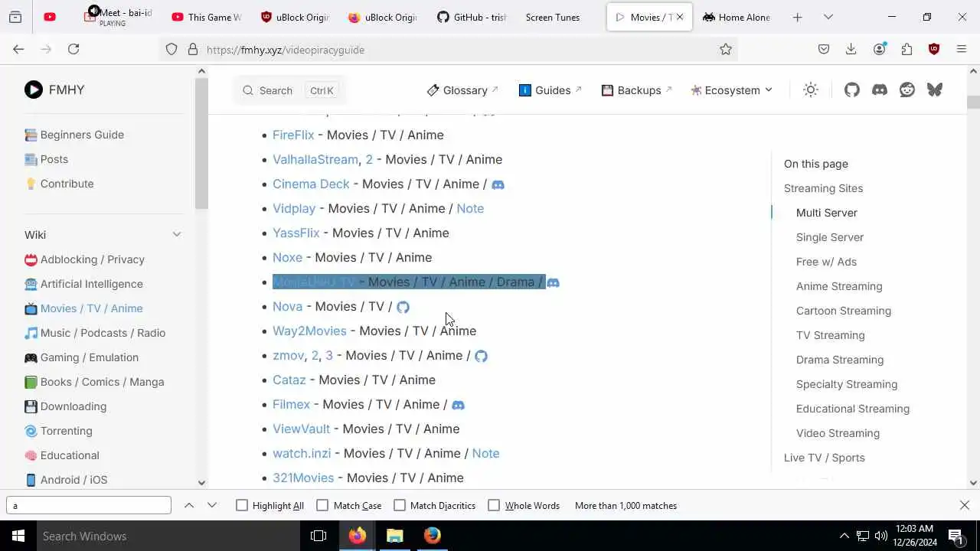Image resolution: width=980 pixels, height=551 pixels.
Task: Enable the Whole Words checkbox
Action: click(494, 505)
